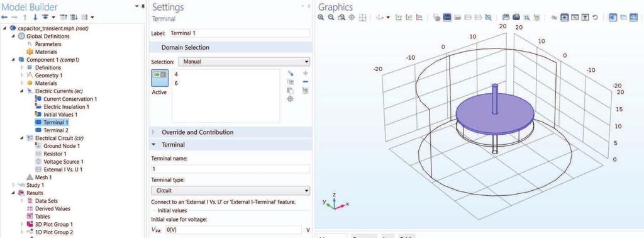
Task: Expand the Geometry 1 node
Action: click(23, 75)
